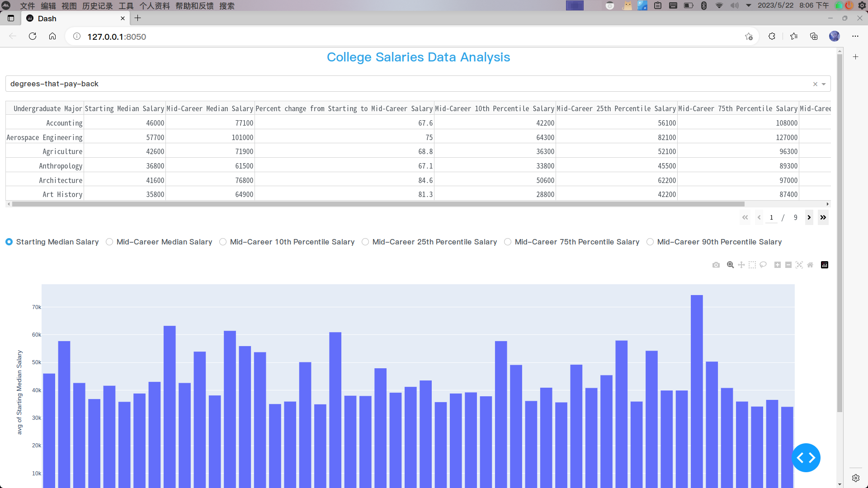Activate Lasso Select tool in chart modebar

coord(763,265)
